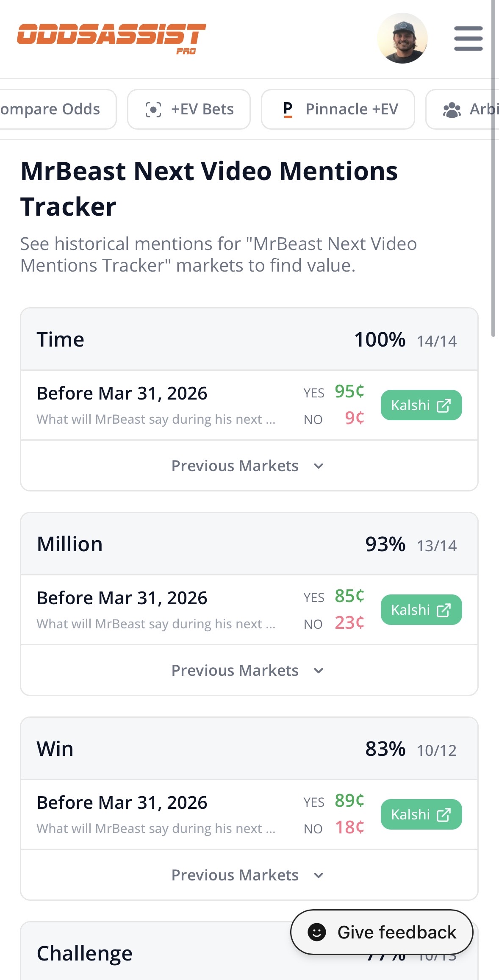
Task: Click the +EV Bets target icon
Action: point(153,110)
